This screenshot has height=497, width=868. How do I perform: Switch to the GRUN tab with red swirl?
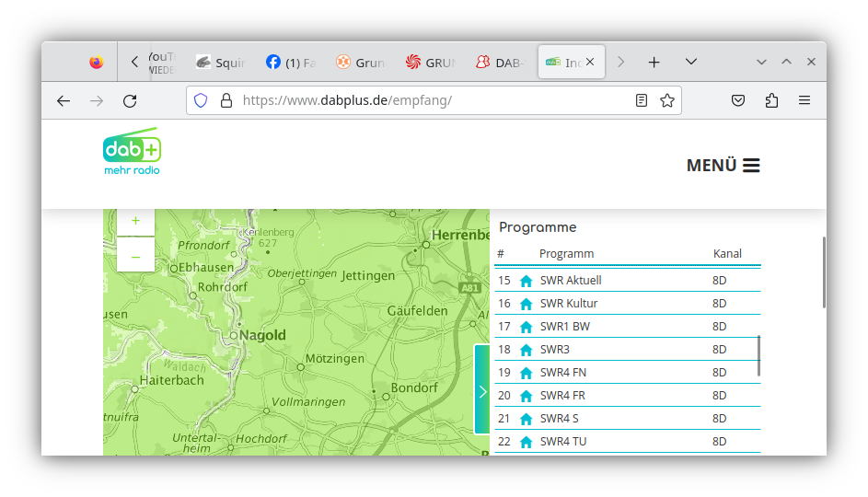[x=430, y=63]
